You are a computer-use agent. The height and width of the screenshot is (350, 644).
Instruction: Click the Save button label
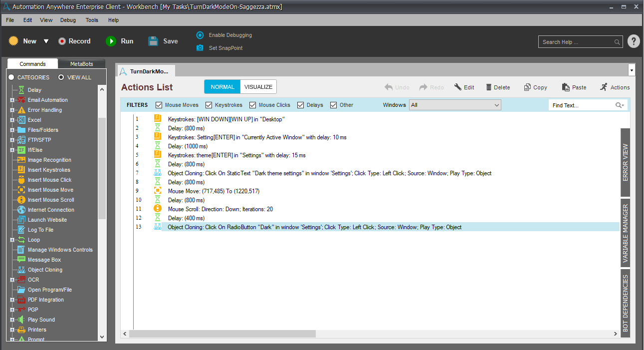point(171,41)
